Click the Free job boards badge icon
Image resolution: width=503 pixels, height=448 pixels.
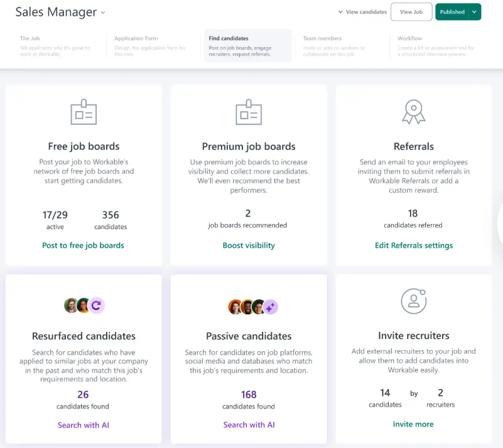[84, 112]
